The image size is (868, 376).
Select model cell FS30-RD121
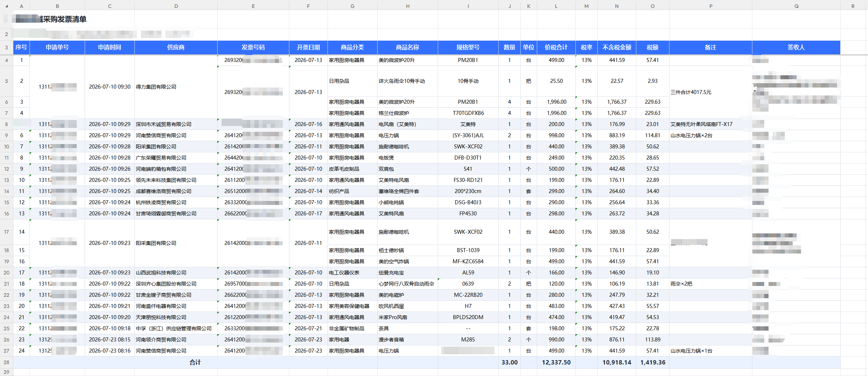(468, 180)
